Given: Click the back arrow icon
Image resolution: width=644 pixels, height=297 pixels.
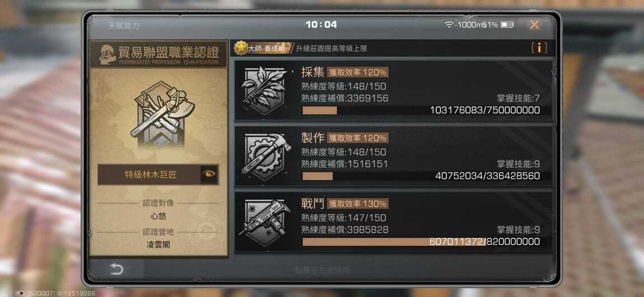Looking at the screenshot, I should coord(116,269).
